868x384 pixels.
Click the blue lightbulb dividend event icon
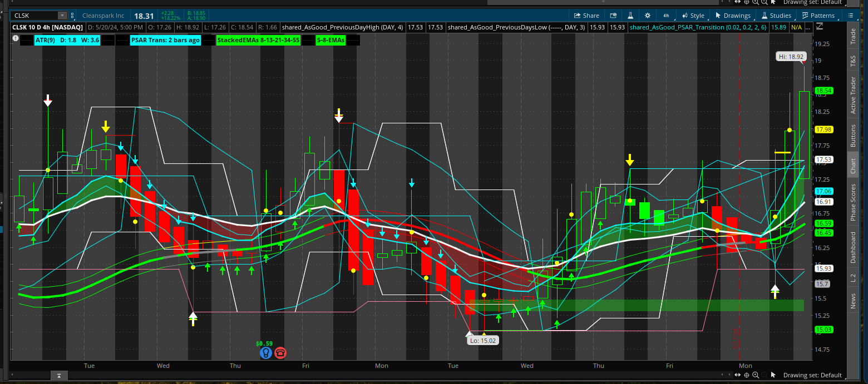pyautogui.click(x=266, y=352)
